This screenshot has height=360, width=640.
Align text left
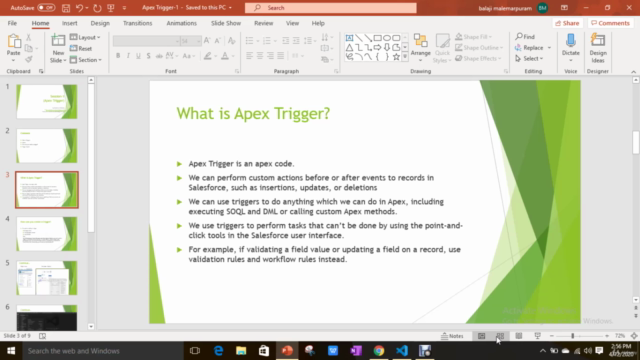(x=249, y=56)
